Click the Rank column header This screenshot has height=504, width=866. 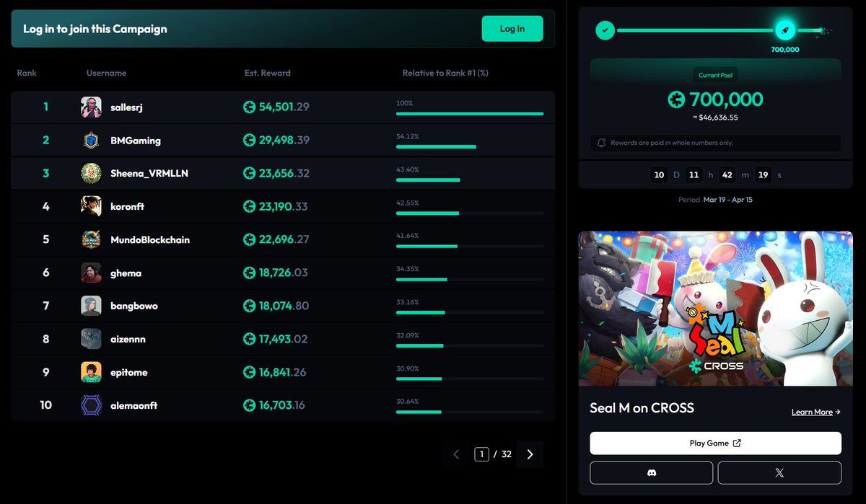pos(27,73)
